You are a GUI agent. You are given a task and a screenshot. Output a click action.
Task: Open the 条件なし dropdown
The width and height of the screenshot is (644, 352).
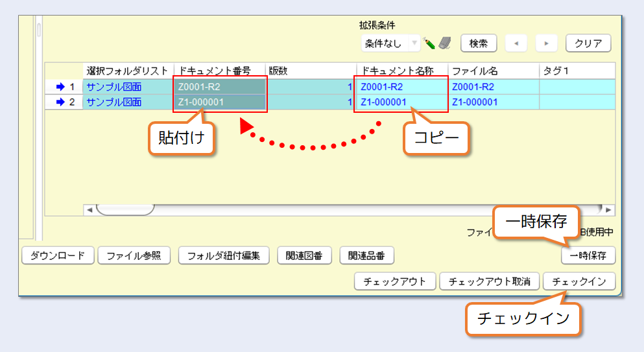click(x=391, y=43)
